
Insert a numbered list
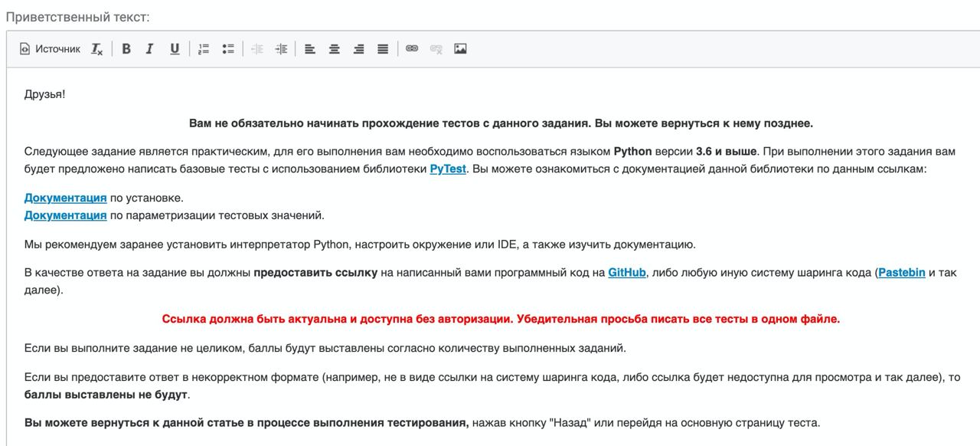tap(204, 49)
